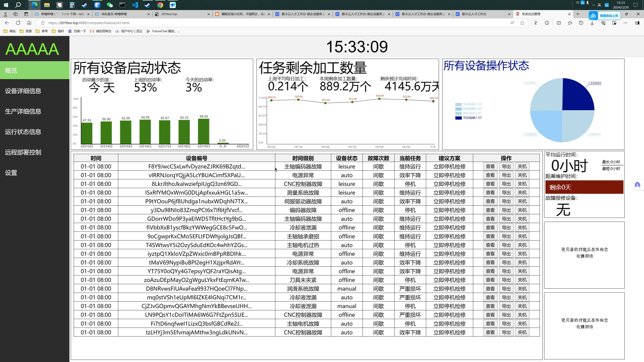Image resolution: width=644 pixels, height=362 pixels.
Task: Click the read aloud icon in address bar
Action: (x=512, y=23)
